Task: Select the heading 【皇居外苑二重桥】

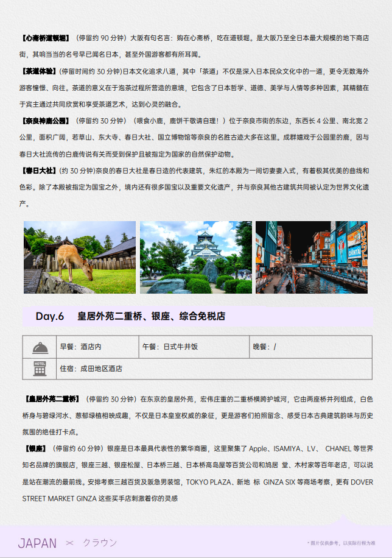Action: click(52, 399)
